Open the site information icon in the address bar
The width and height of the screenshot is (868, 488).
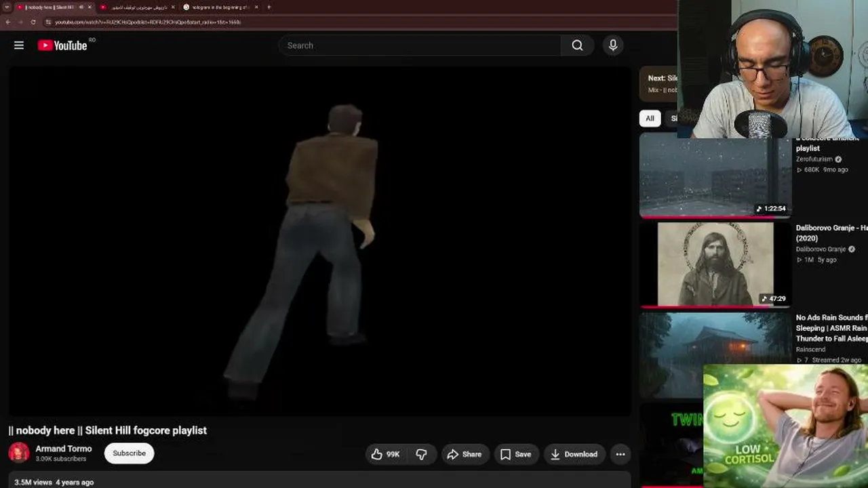48,22
